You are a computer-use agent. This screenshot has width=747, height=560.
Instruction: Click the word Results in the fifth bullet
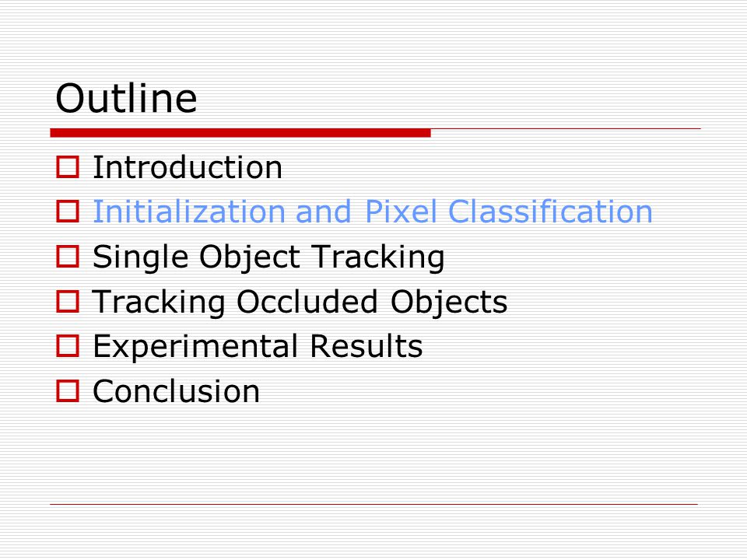pyautogui.click(x=366, y=345)
